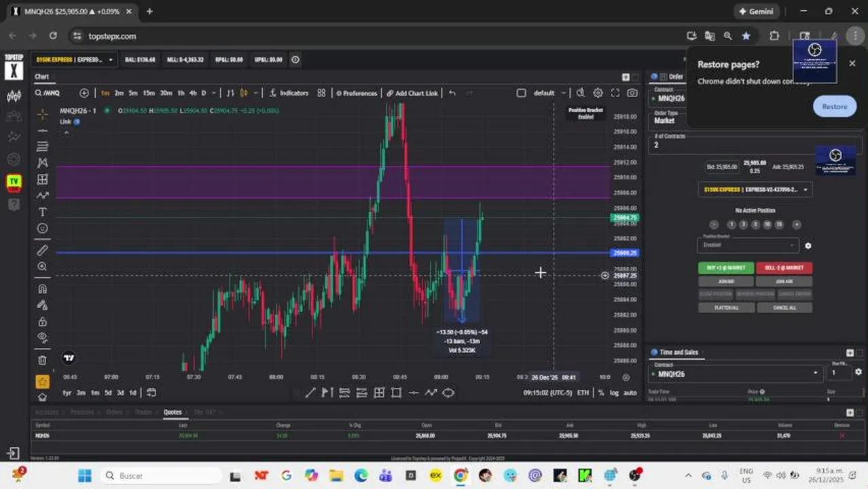Toggle the auto scale on chart
Screen dimensions: 868x489
pos(630,393)
